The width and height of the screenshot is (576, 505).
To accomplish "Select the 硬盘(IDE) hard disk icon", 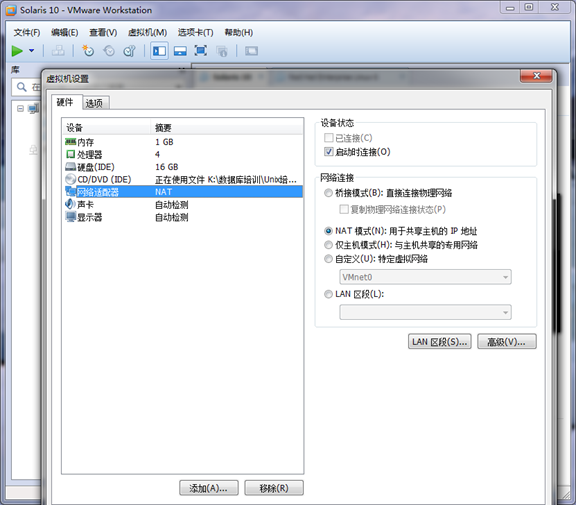I will tap(70, 167).
